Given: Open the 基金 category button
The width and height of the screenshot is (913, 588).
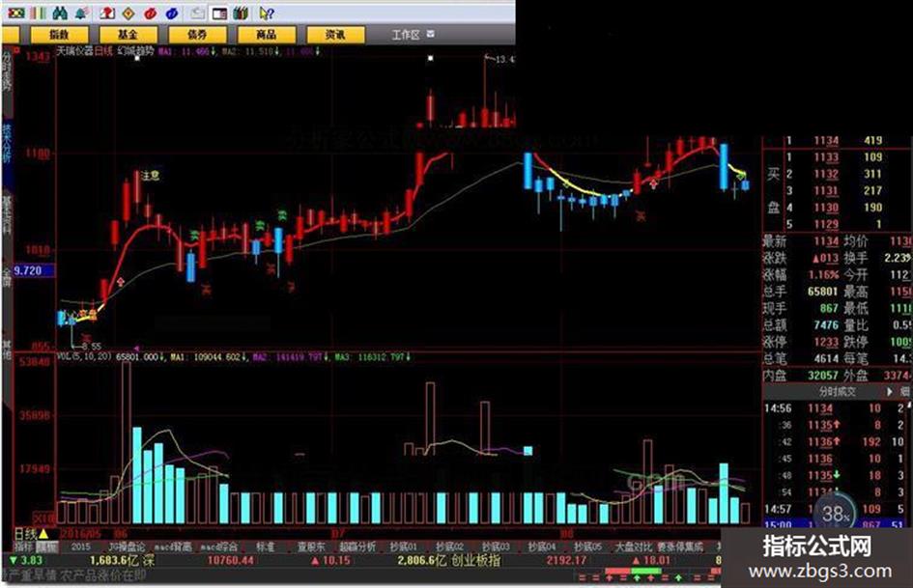Looking at the screenshot, I should (x=128, y=35).
